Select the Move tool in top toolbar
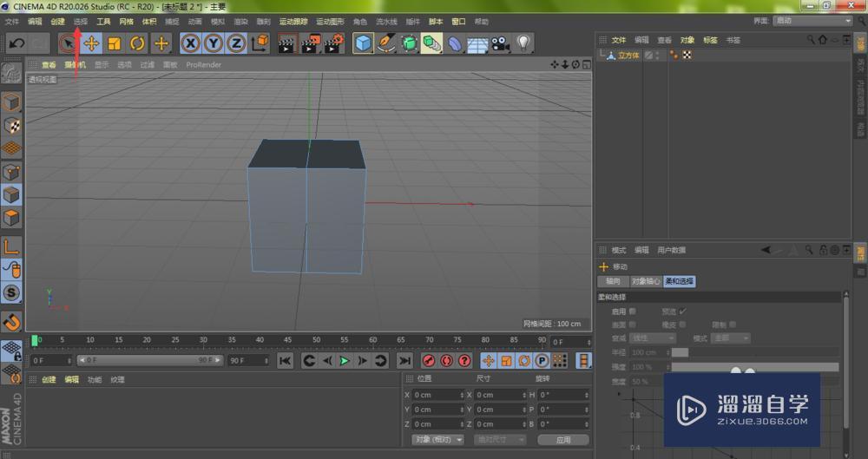868x459 pixels. [x=91, y=43]
